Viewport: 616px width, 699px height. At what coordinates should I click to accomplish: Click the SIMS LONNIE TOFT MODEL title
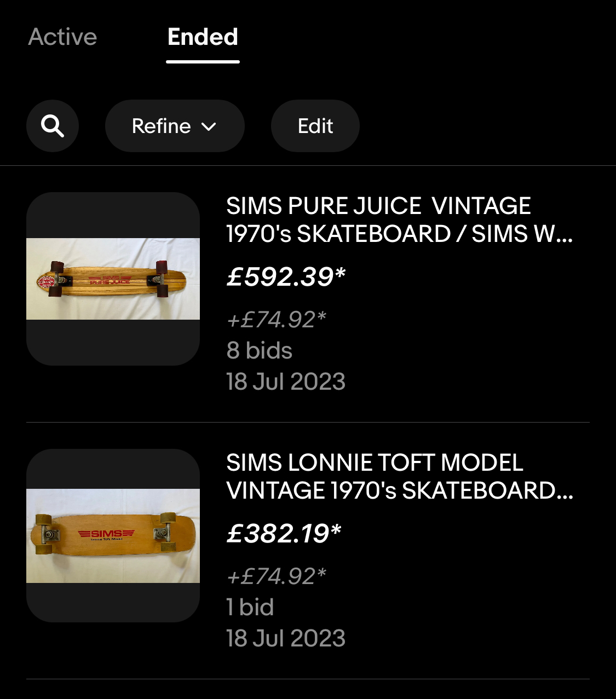point(399,477)
